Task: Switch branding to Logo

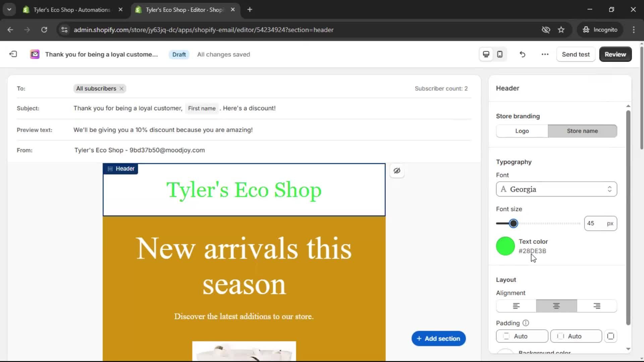Action: [x=522, y=131]
